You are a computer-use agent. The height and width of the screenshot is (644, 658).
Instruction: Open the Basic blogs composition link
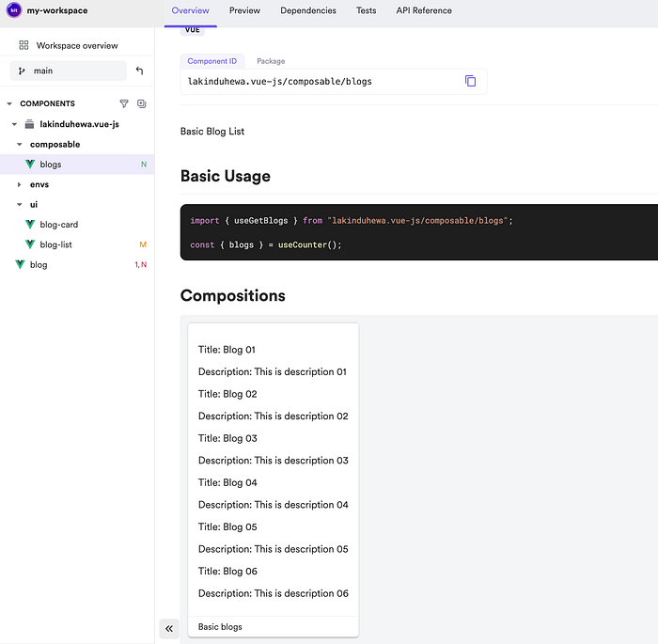point(220,626)
